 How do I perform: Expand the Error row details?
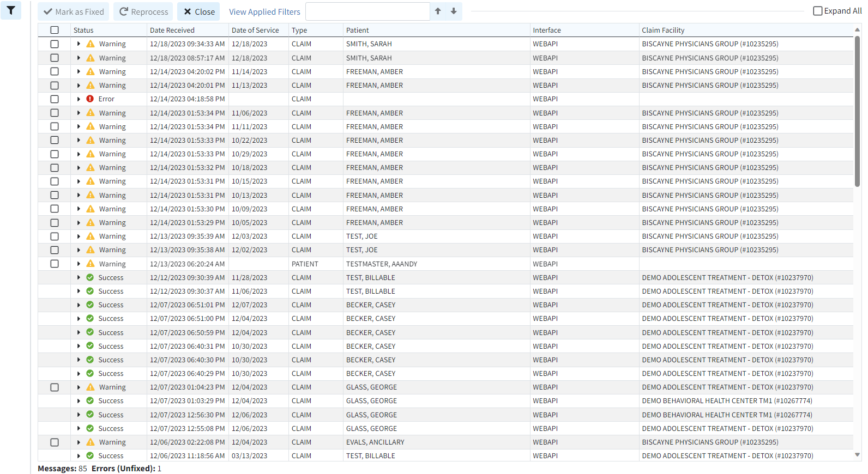click(79, 99)
